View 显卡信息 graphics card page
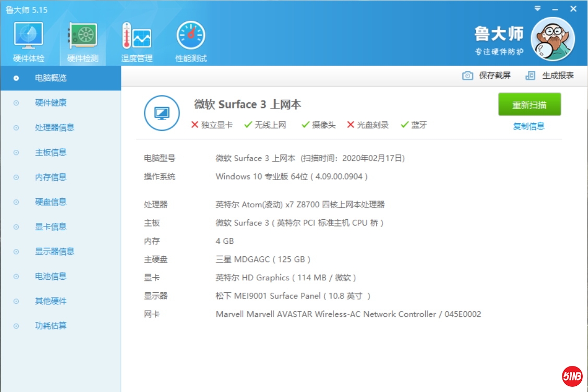 51,227
